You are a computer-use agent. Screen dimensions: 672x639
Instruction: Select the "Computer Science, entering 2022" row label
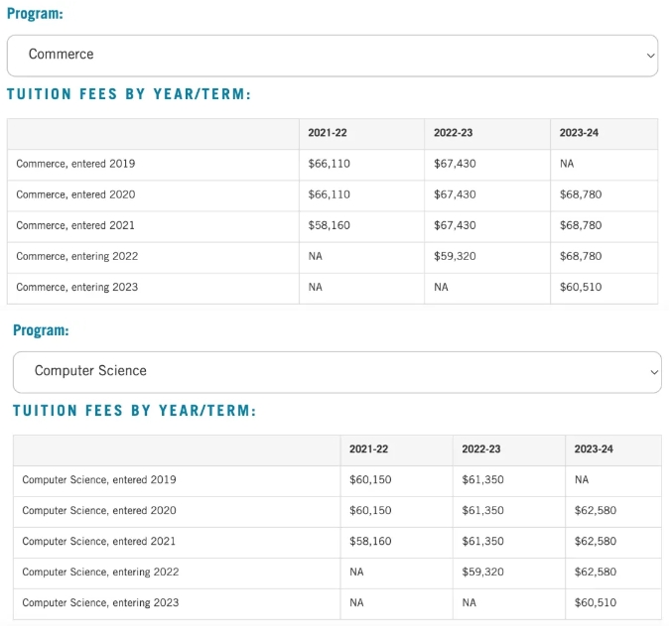click(100, 572)
